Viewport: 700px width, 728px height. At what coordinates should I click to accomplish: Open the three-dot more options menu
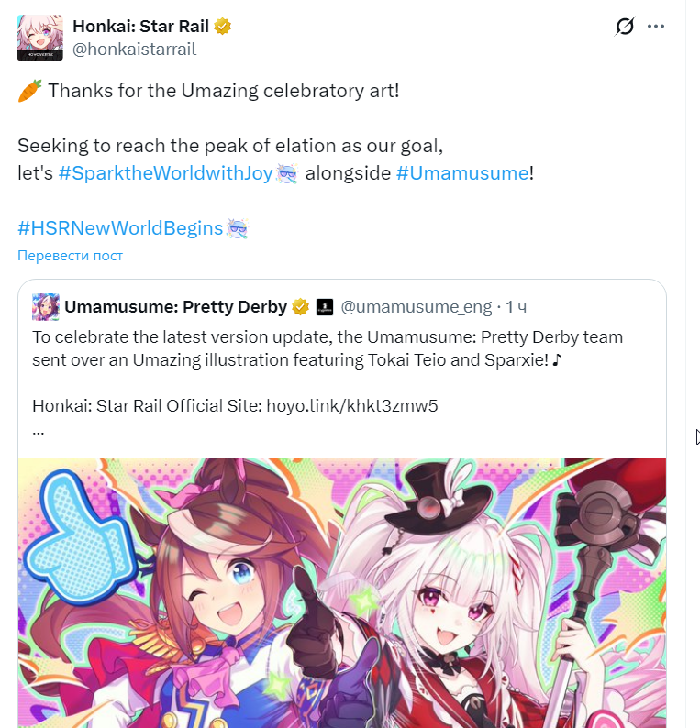pyautogui.click(x=655, y=27)
